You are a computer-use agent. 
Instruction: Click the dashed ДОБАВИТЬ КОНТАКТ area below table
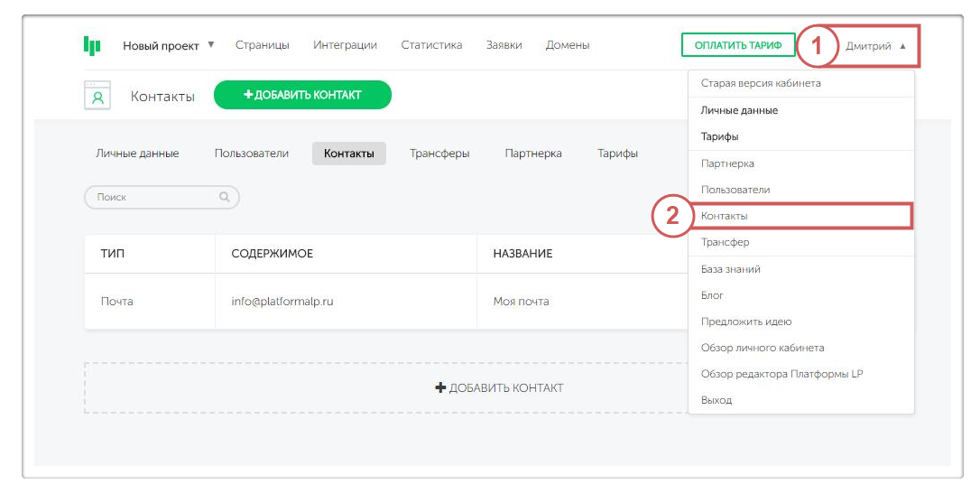click(x=499, y=388)
